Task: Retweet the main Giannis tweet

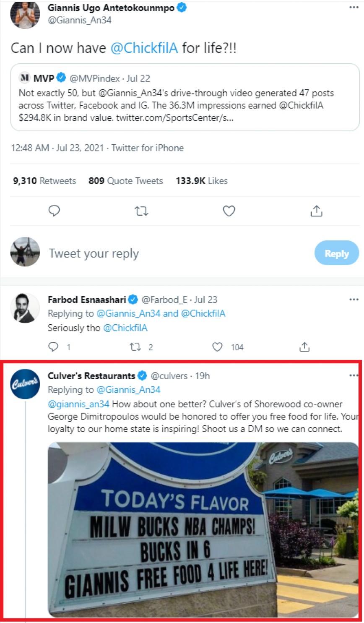Action: 141,211
